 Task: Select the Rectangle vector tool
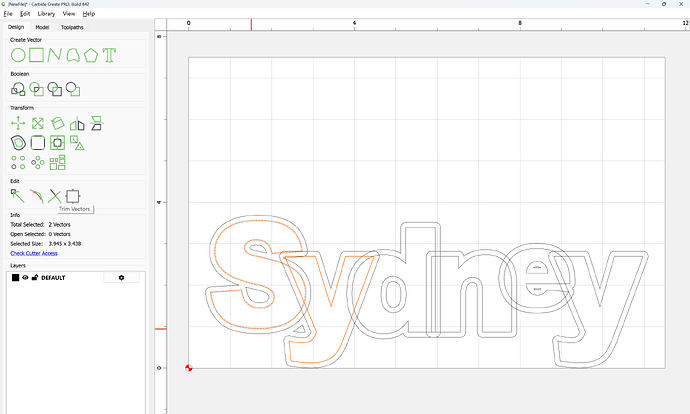(x=36, y=54)
